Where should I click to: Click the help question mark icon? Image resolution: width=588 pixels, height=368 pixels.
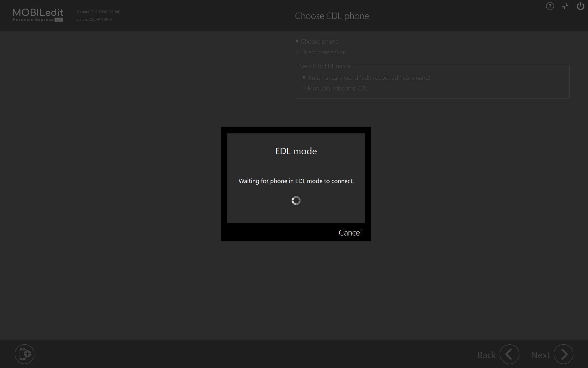(550, 6)
